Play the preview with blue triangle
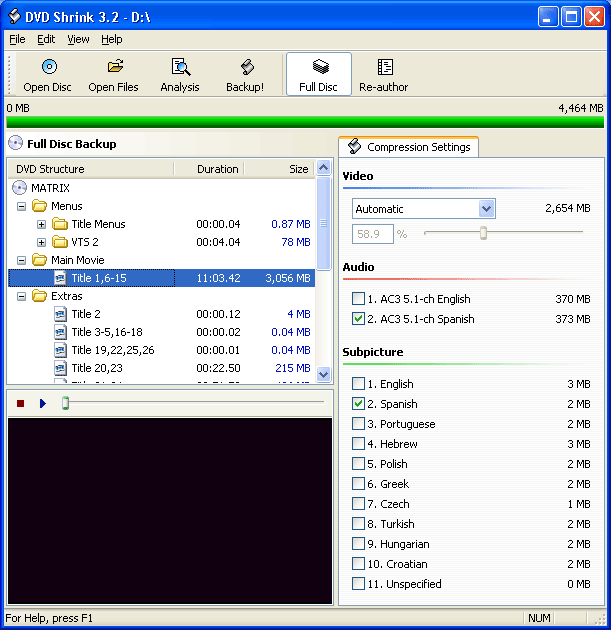 click(43, 403)
